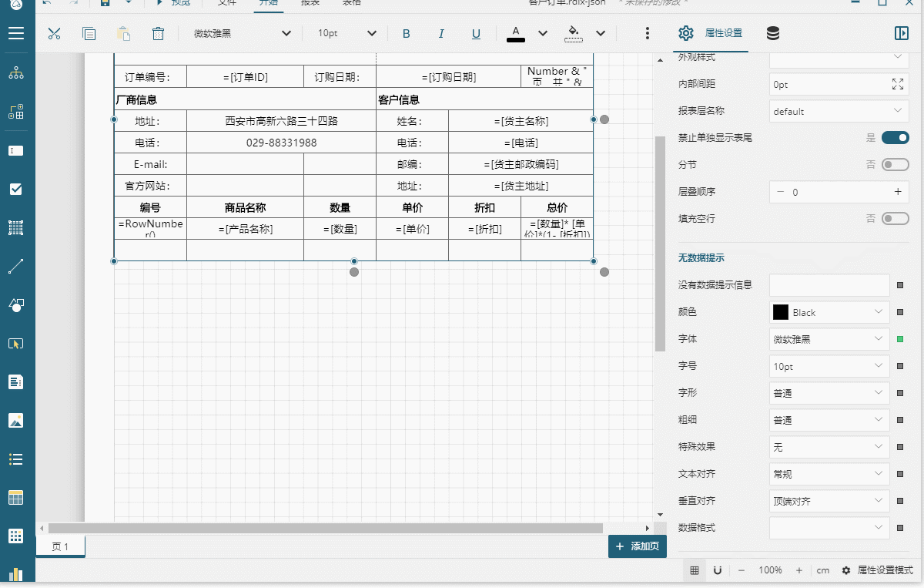Show more toolbar options (three dots)
This screenshot has height=588, width=924.
click(648, 33)
